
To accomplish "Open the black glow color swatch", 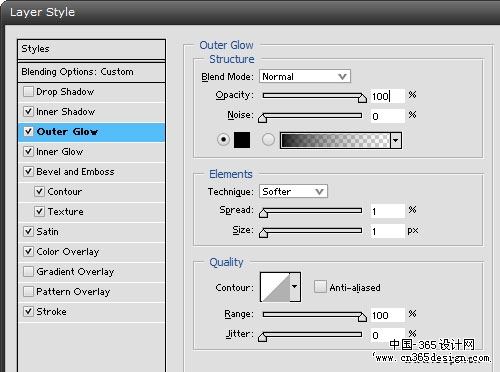I will coord(242,140).
